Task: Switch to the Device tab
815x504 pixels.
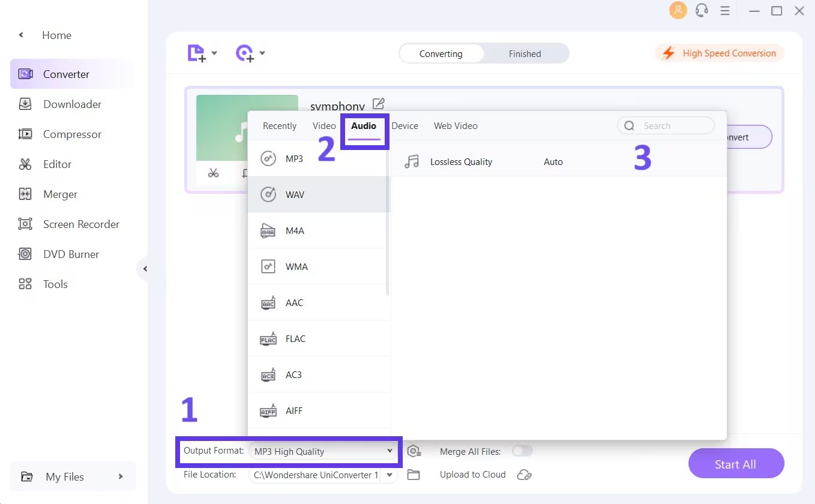Action: [405, 126]
